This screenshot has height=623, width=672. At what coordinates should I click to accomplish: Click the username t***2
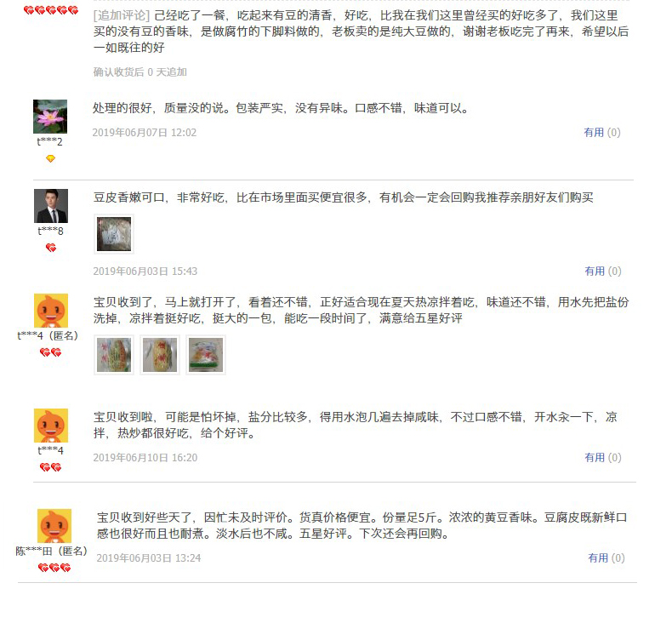pyautogui.click(x=50, y=142)
